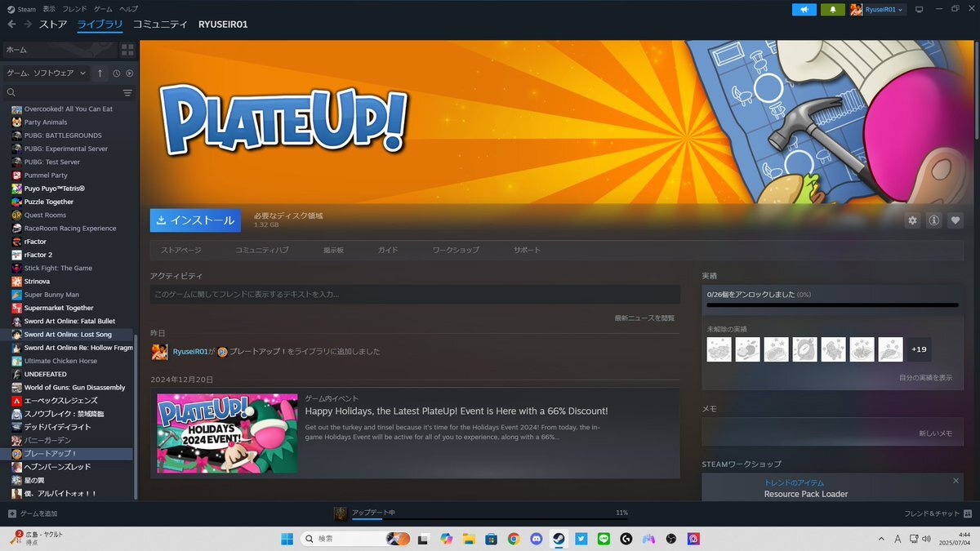Open the ゲーム menu
Viewport: 980px width, 551px height.
(103, 8)
